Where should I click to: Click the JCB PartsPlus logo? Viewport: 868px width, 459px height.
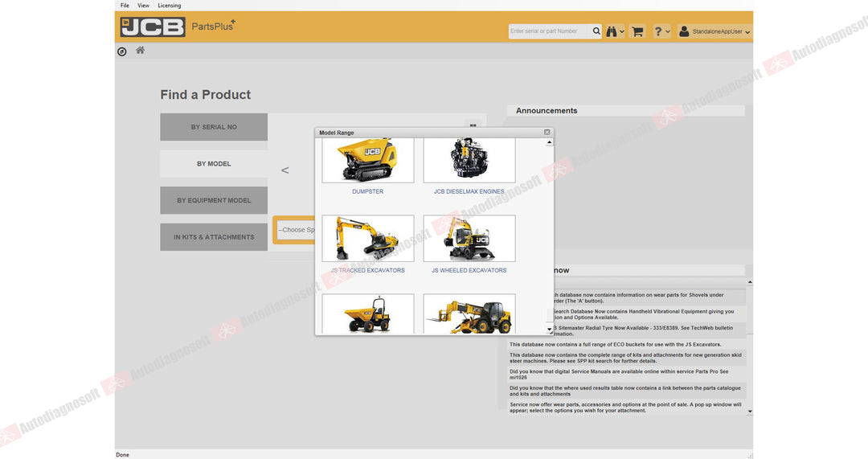(x=177, y=27)
